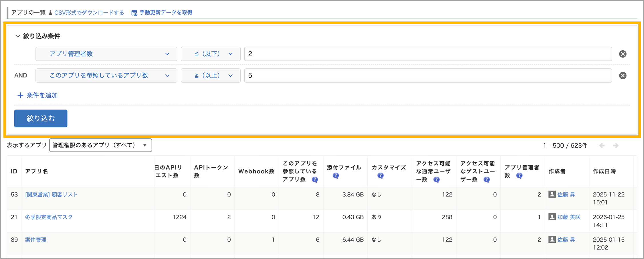
Task: Open 佐藤 昇 profile in row 53
Action: pos(566,195)
